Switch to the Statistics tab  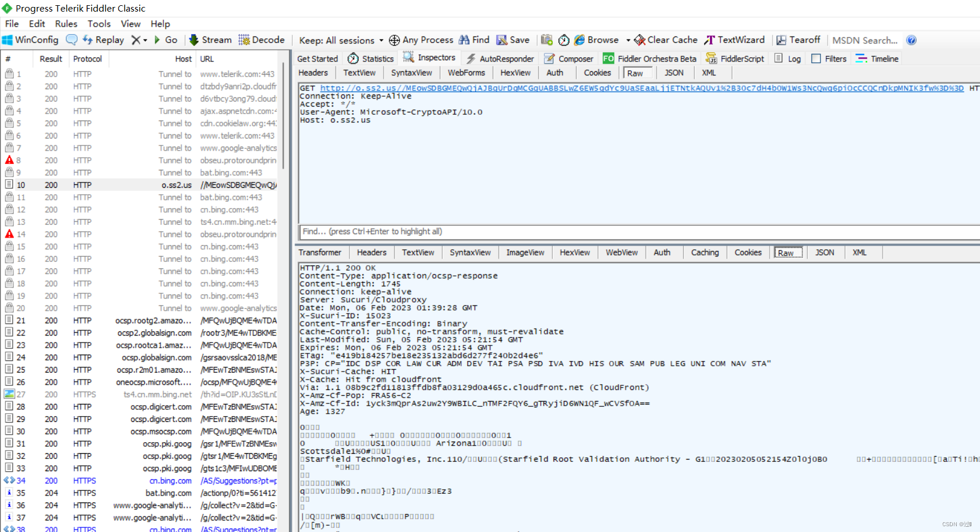click(371, 59)
